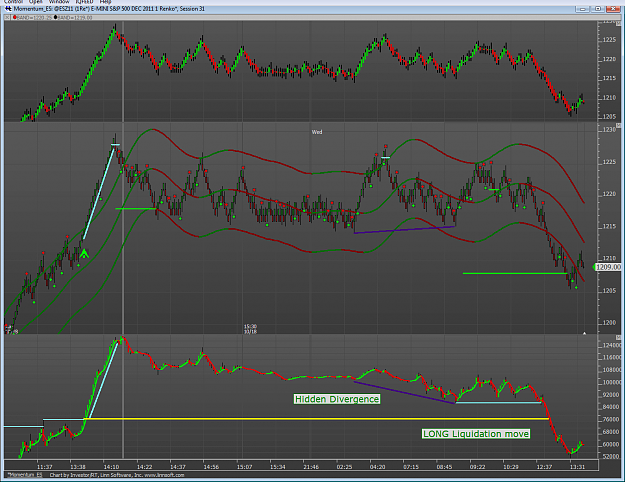Click the LONG Liquidation move annotation label
The image size is (625, 482).
point(476,434)
